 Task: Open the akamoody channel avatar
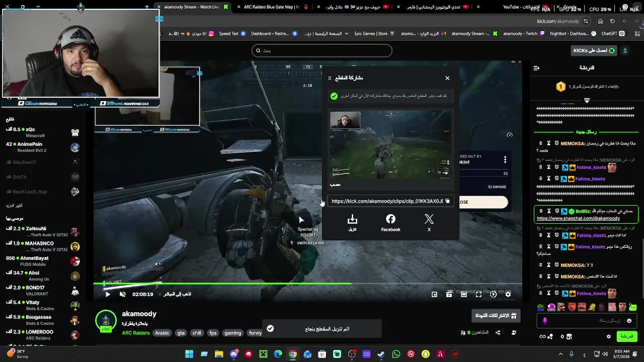pyautogui.click(x=106, y=321)
